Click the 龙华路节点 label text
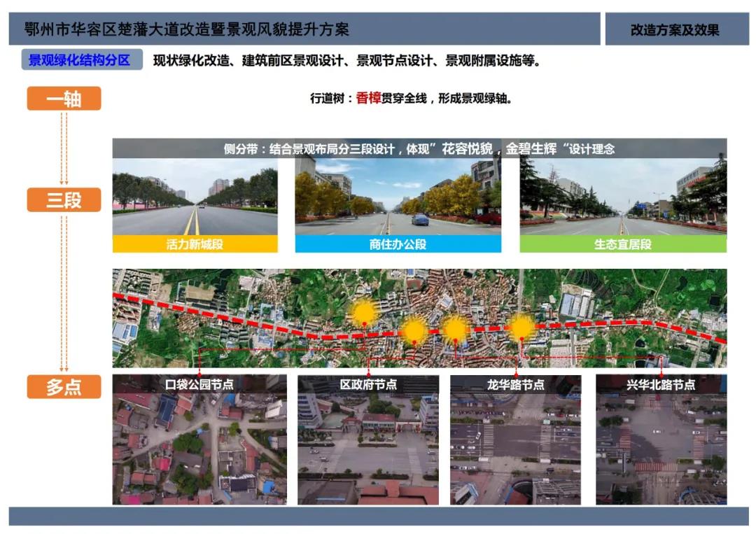Viewport: 756px width, 534px height. pos(515,385)
